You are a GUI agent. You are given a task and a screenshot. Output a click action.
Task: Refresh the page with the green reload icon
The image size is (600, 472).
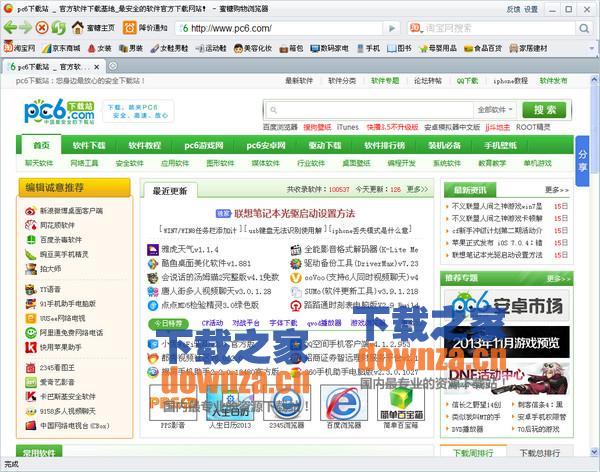59,28
